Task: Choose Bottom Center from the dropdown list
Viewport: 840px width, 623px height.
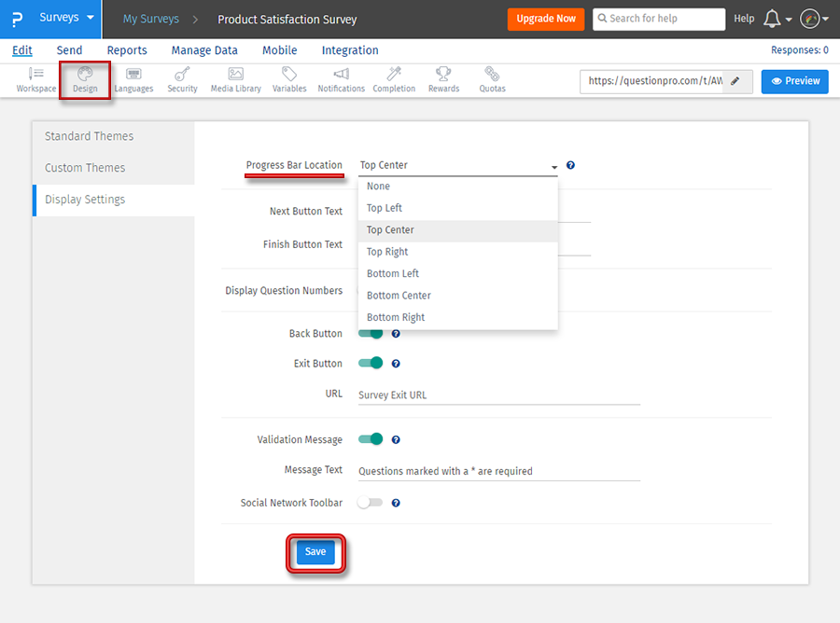Action: point(399,296)
